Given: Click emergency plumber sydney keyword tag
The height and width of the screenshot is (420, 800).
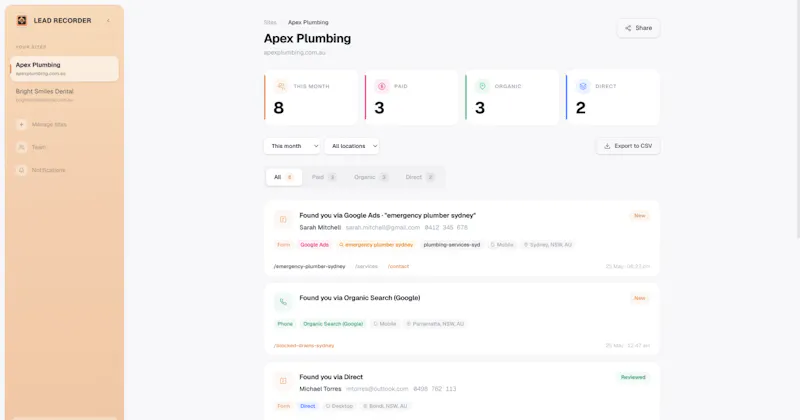Looking at the screenshot, I should coord(376,245).
